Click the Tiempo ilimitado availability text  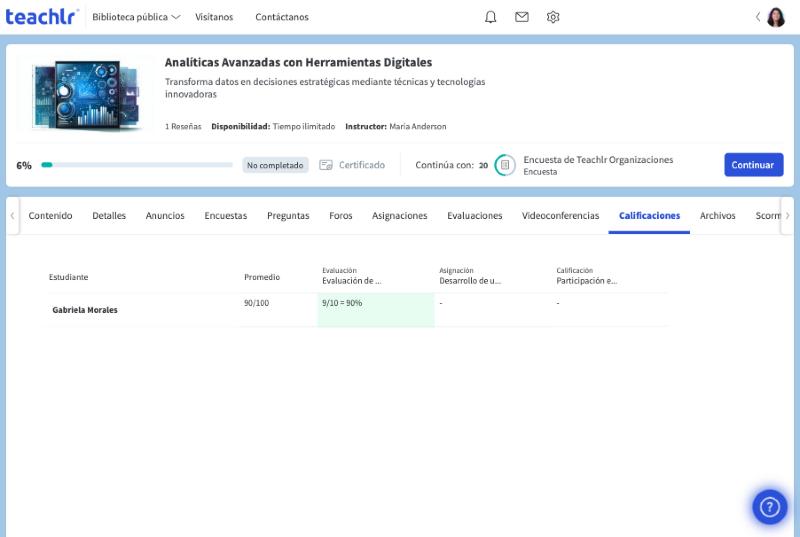pyautogui.click(x=304, y=126)
